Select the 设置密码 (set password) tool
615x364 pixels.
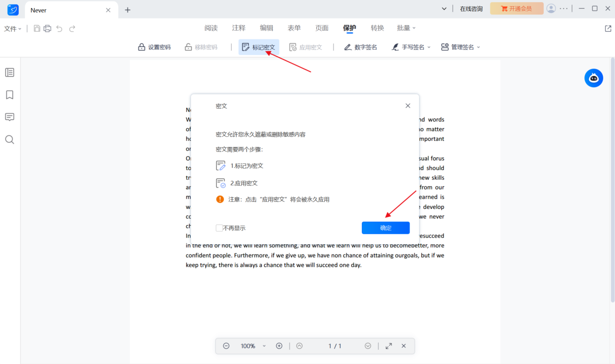[154, 47]
